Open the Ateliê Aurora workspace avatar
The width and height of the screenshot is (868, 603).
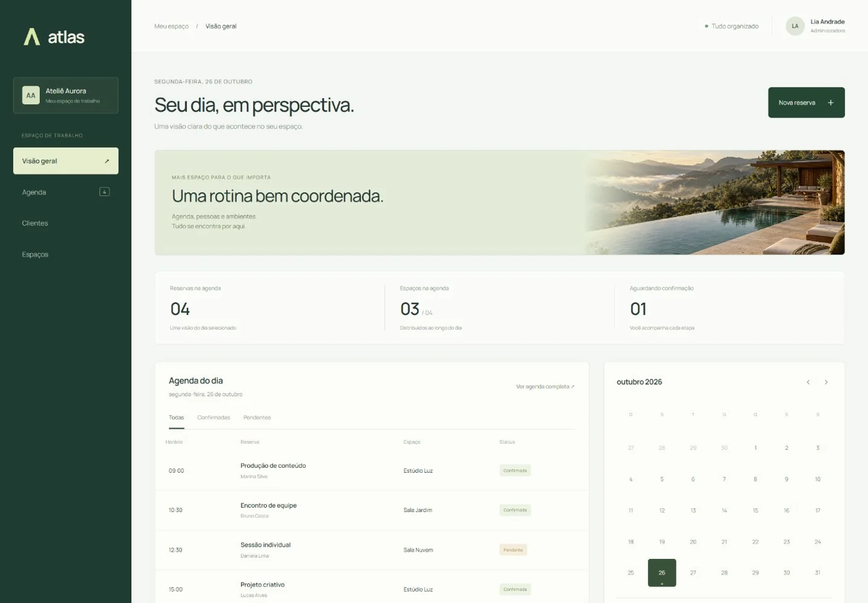31,95
